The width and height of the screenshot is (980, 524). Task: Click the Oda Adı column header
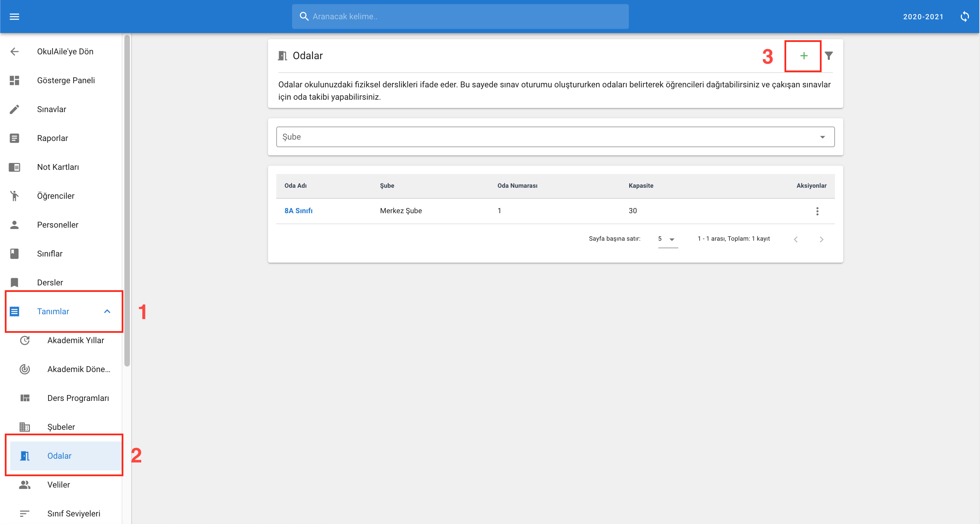coord(295,186)
